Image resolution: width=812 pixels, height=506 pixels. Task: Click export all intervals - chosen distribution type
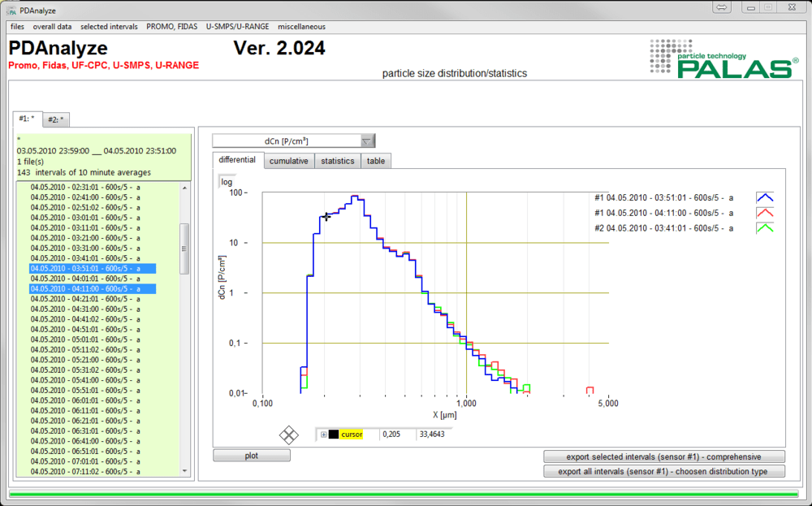click(x=664, y=471)
